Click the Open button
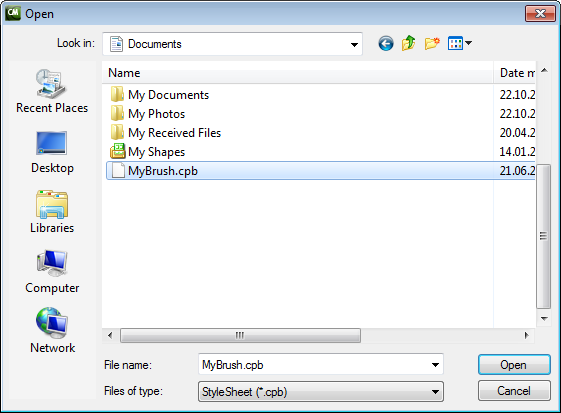Screen dimensions: 561x413 [514, 365]
